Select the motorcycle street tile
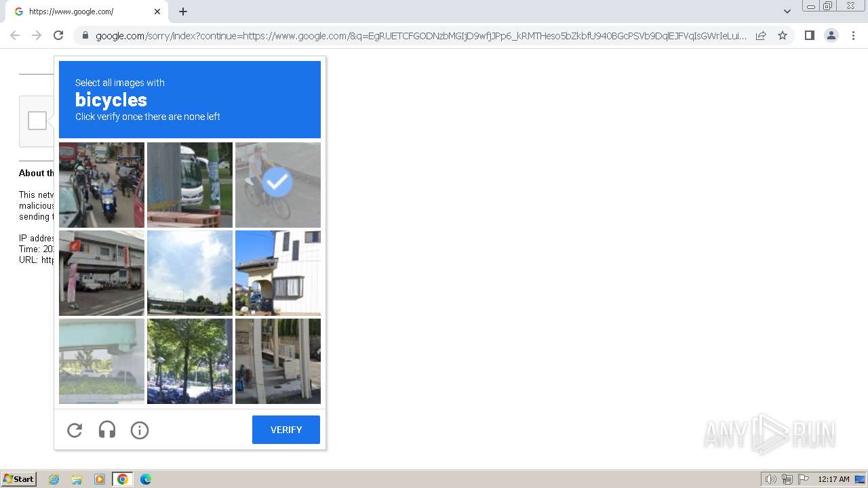The image size is (868, 488). point(102,185)
